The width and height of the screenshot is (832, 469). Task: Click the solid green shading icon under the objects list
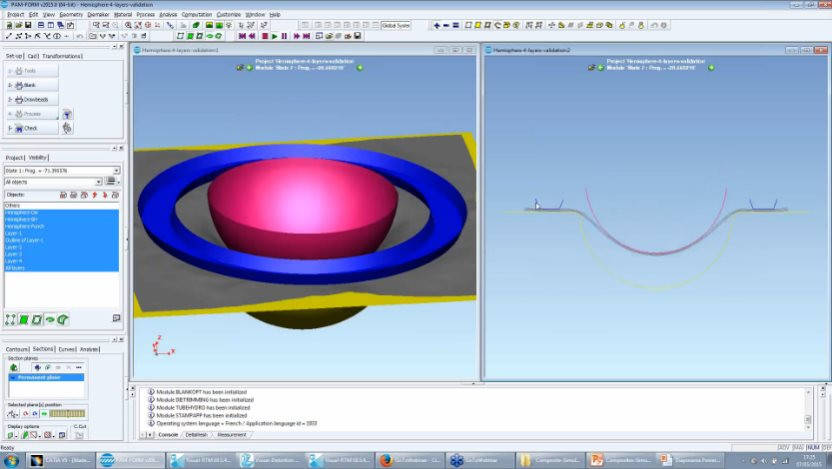point(24,319)
